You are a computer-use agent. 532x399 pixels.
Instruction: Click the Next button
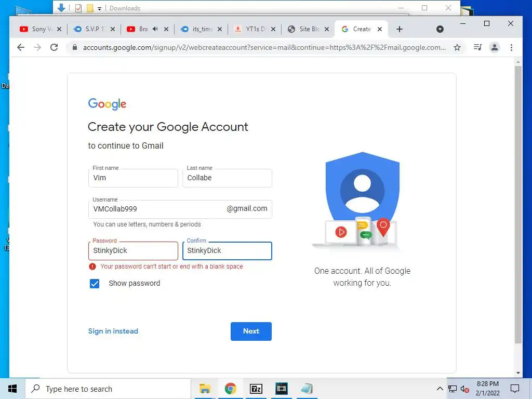[251, 331]
